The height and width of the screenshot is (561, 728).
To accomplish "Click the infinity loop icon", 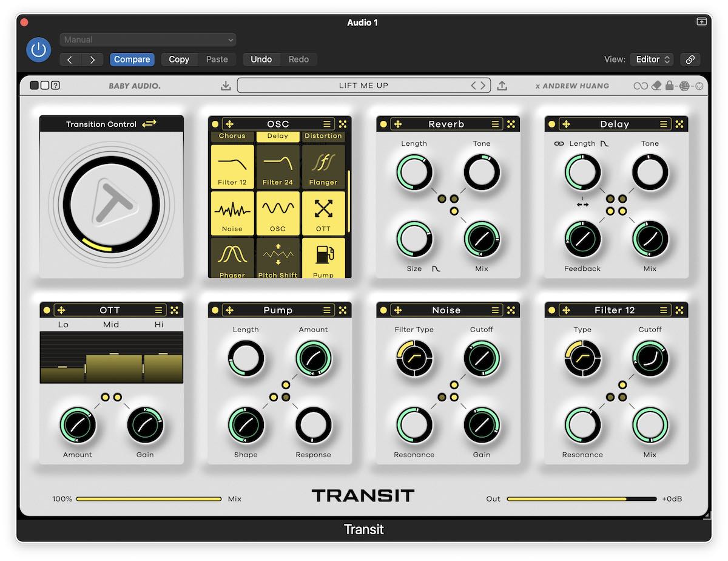I will coord(641,86).
